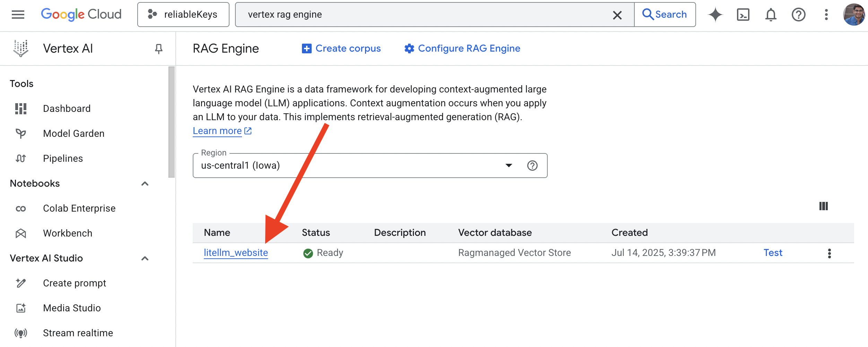The image size is (868, 347).
Task: Open the main navigation hamburger menu
Action: tap(18, 15)
